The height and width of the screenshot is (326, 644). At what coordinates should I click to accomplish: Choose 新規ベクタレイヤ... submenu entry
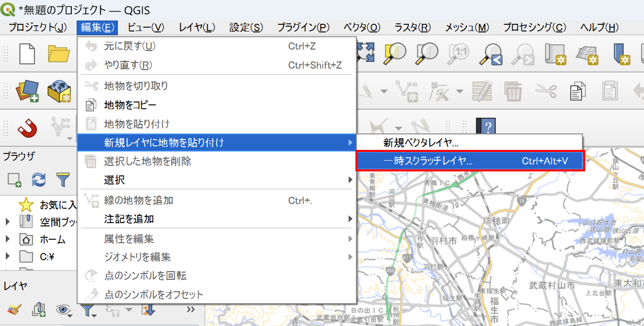pos(470,143)
